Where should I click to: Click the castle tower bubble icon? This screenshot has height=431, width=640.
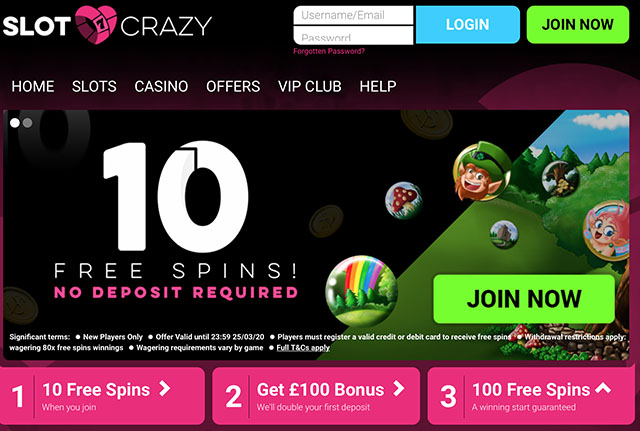[x=504, y=234]
